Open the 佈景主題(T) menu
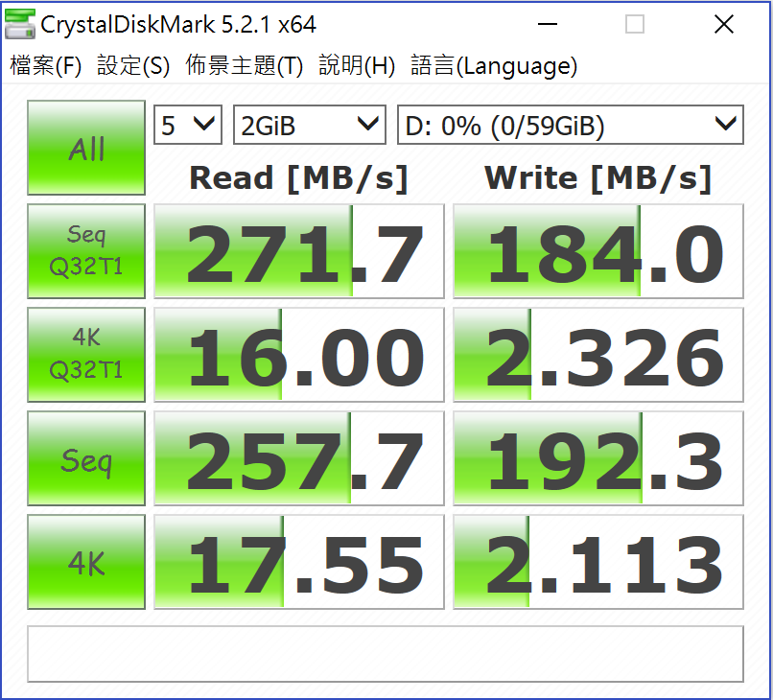The height and width of the screenshot is (700, 773). [x=244, y=65]
